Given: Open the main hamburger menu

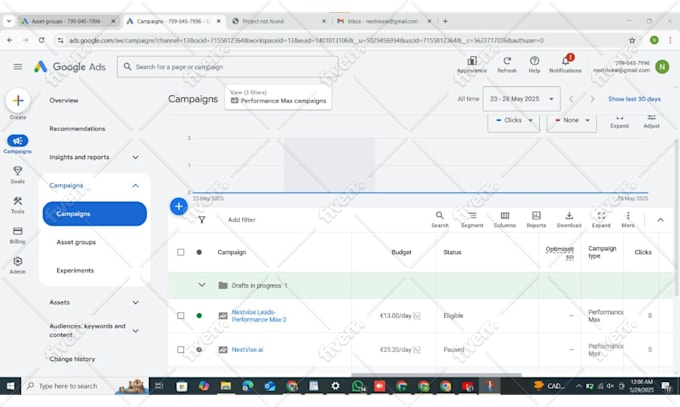Looking at the screenshot, I should click(x=17, y=67).
